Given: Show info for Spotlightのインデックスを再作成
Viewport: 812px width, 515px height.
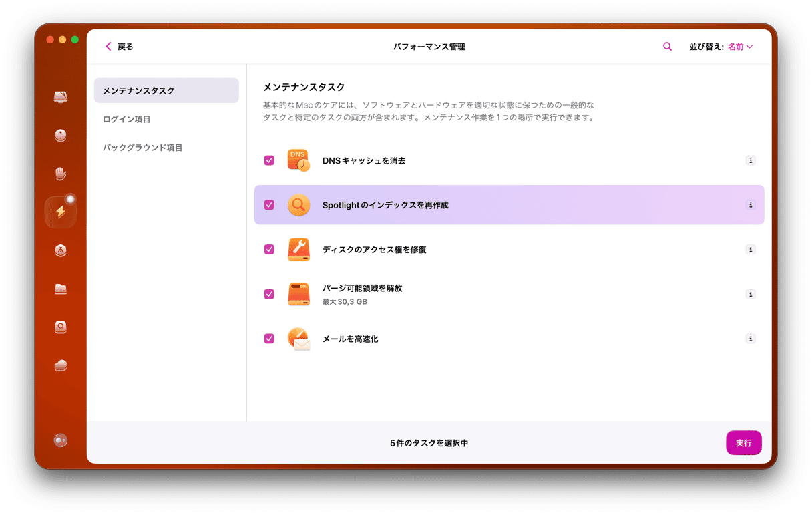Looking at the screenshot, I should tap(751, 205).
